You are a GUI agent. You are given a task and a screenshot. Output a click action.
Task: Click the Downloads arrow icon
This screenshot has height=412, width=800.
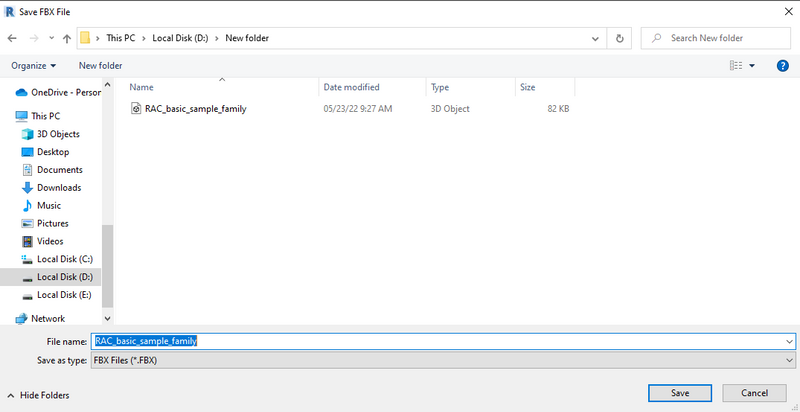[27, 188]
